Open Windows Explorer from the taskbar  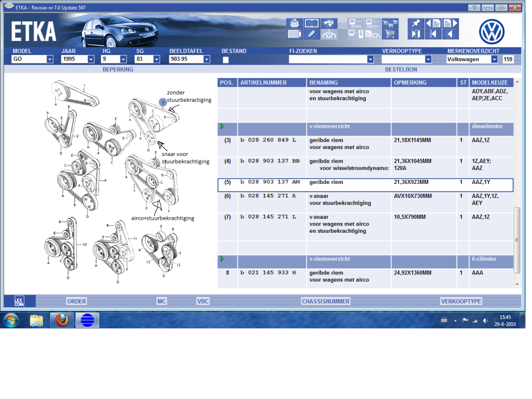point(36,320)
